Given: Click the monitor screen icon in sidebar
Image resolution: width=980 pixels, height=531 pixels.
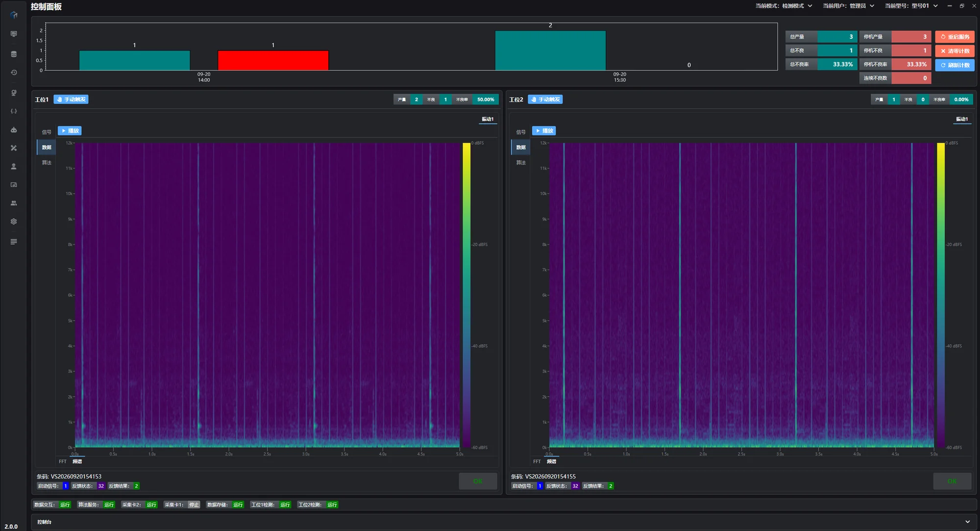Looking at the screenshot, I should coord(14,34).
